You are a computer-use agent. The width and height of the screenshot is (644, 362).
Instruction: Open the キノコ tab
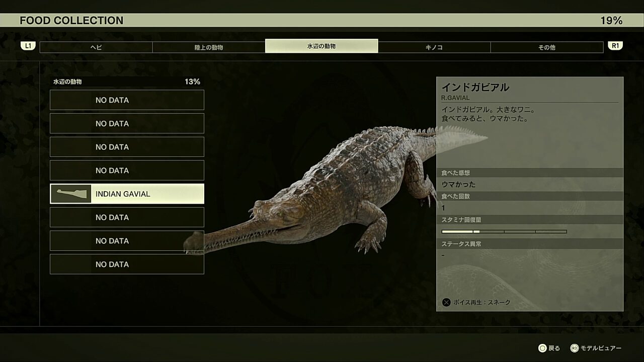(x=434, y=47)
